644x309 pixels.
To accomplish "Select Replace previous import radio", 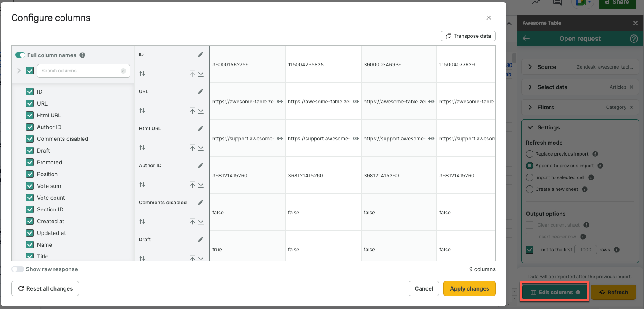I will click(x=530, y=154).
